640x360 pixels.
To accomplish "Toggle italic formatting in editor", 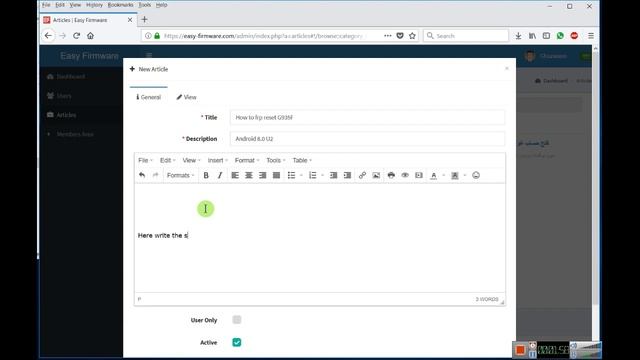I will pos(220,175).
